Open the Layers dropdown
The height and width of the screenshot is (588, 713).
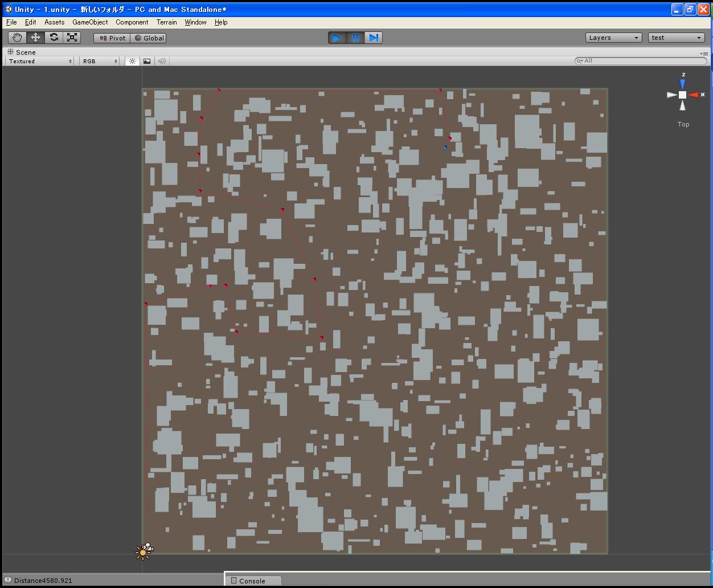pyautogui.click(x=614, y=38)
